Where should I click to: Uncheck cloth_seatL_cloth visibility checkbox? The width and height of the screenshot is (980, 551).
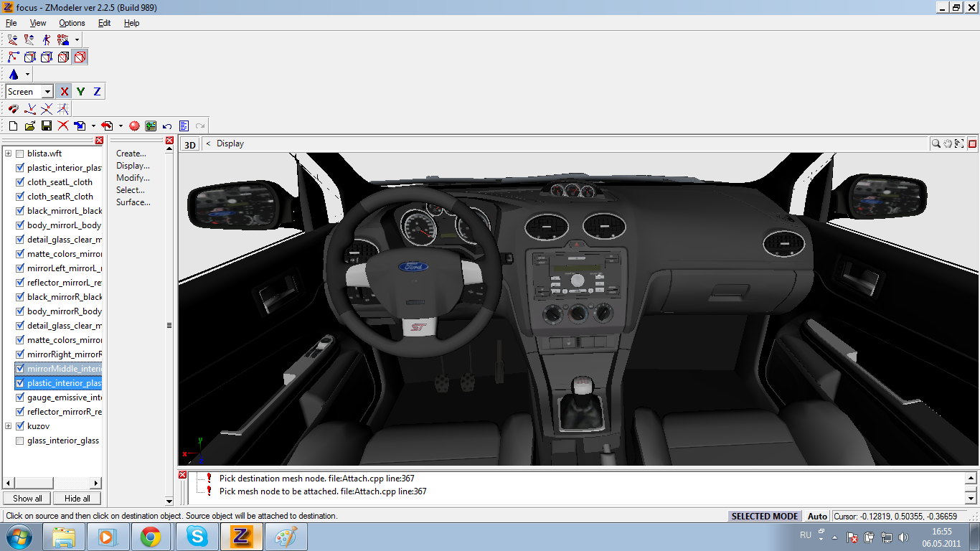pyautogui.click(x=19, y=182)
